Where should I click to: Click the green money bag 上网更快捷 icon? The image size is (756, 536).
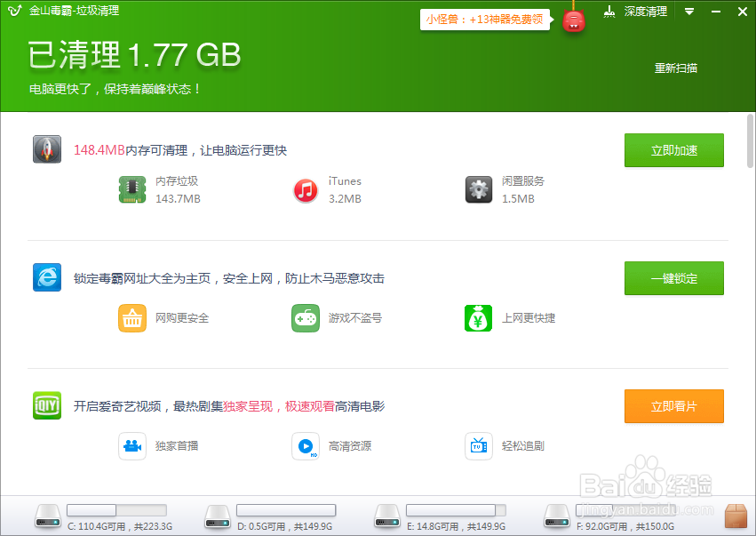point(478,318)
